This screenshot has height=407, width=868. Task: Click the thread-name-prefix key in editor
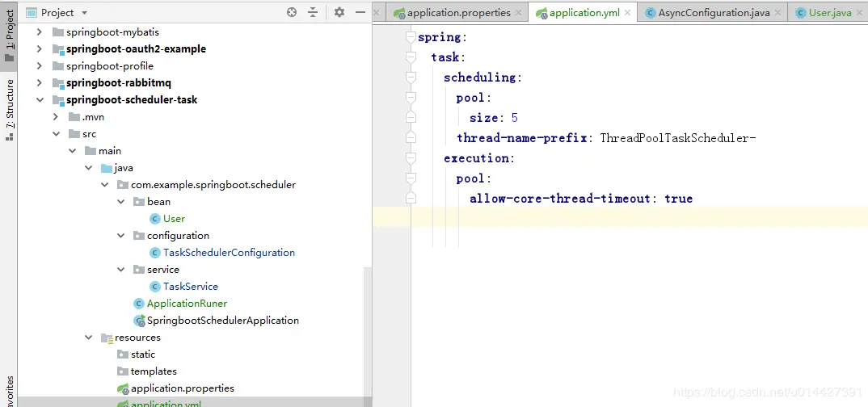coord(521,138)
